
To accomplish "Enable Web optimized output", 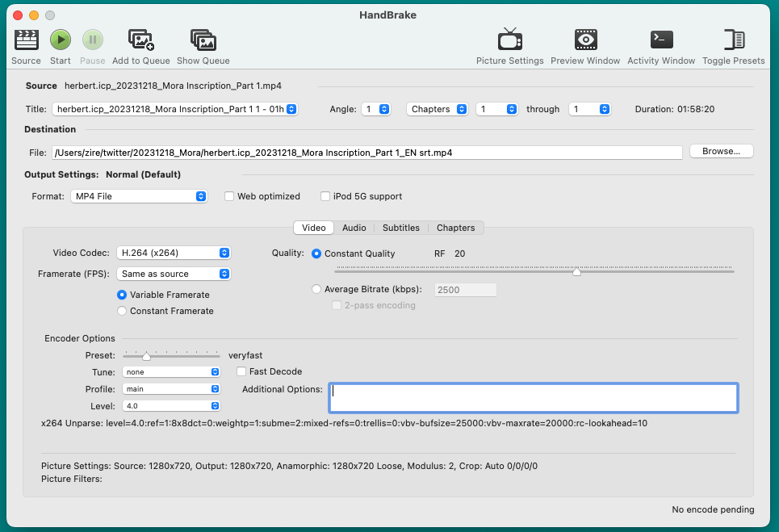I will pos(229,196).
